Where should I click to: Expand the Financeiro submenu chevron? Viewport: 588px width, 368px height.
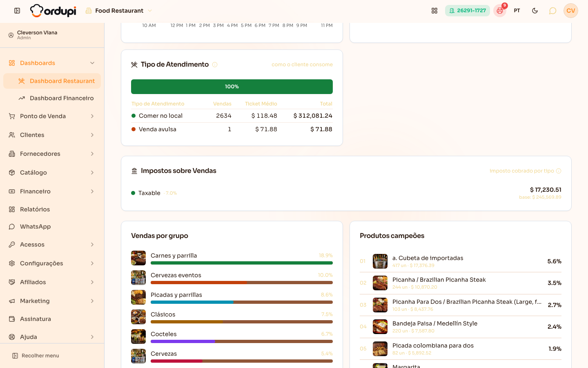pos(92,191)
